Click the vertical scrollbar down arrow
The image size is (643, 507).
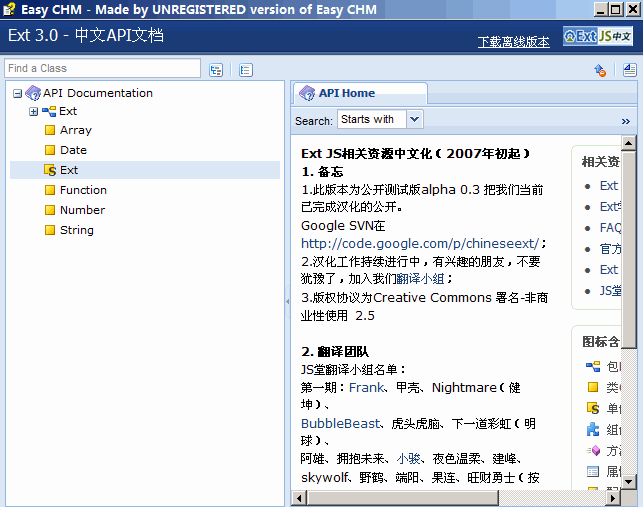click(x=628, y=482)
